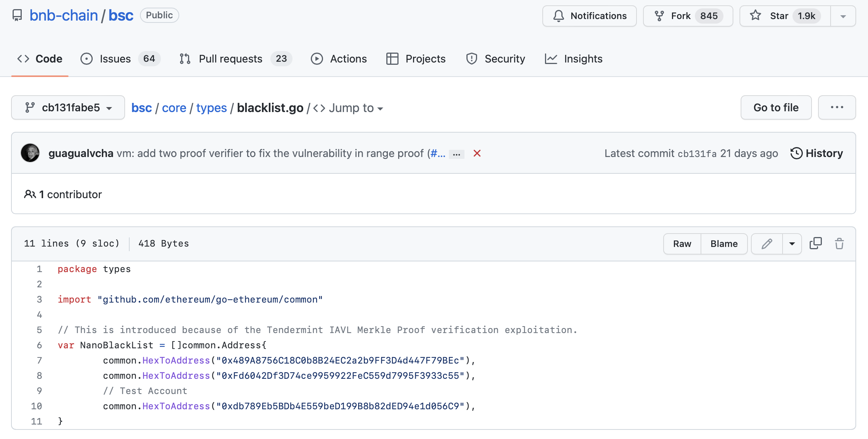Open the three-dots more options button
The image size is (868, 439).
click(837, 107)
